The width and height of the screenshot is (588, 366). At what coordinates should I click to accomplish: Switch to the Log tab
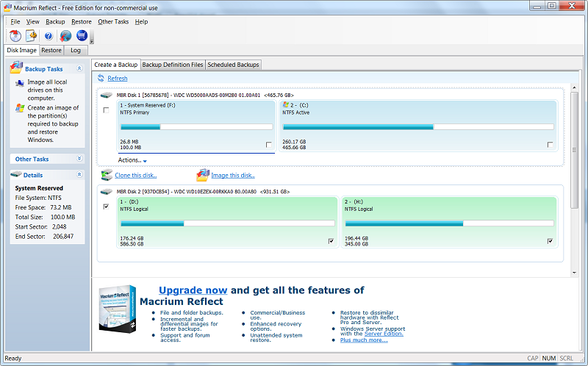76,50
